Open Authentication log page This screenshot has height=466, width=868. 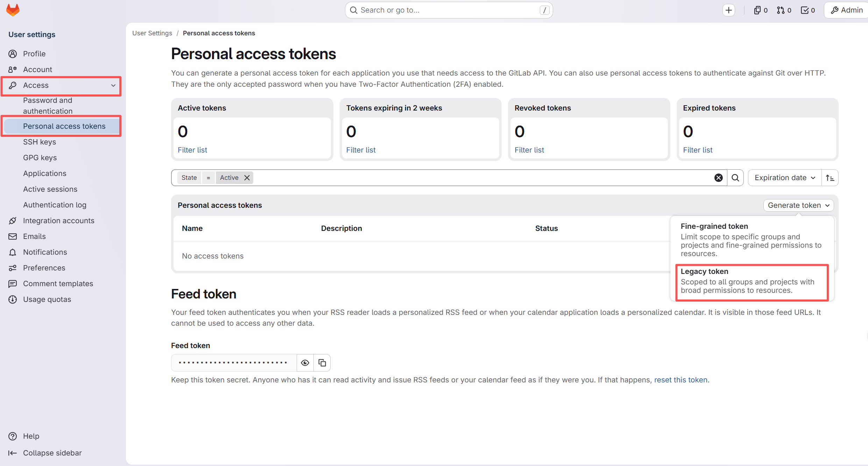click(55, 205)
